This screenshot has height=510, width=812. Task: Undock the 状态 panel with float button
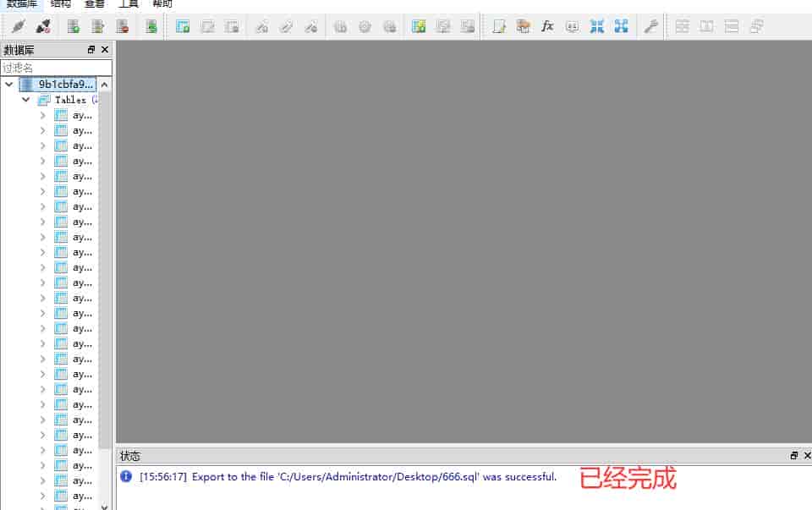tap(793, 455)
